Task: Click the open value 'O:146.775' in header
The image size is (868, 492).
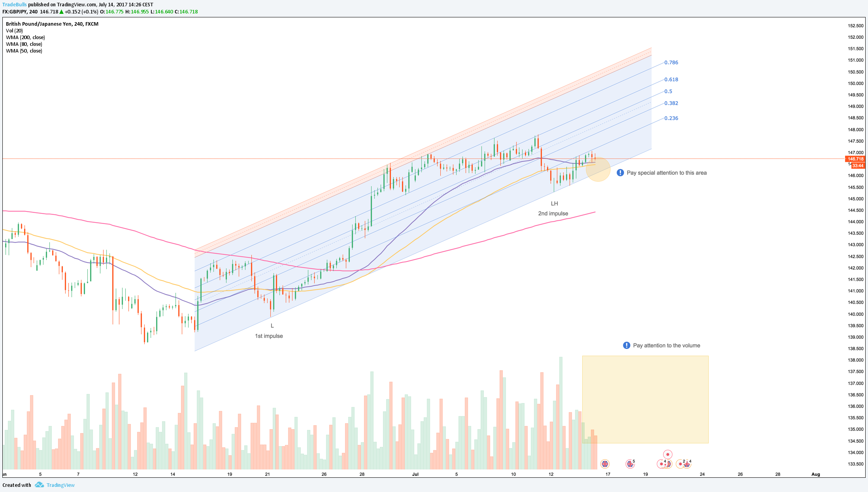Action: pyautogui.click(x=111, y=12)
